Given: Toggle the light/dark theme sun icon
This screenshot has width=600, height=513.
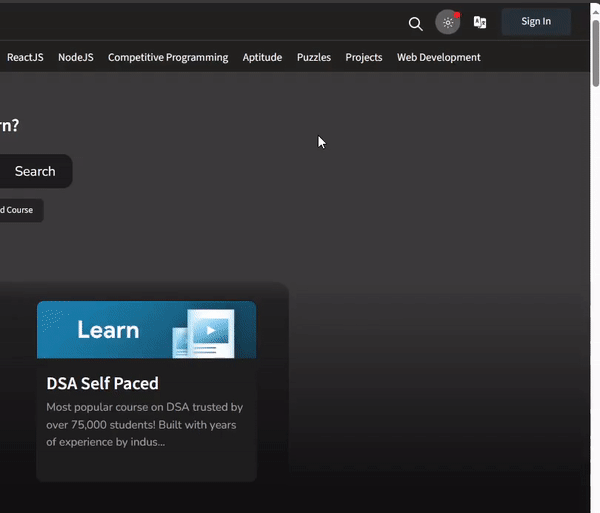Looking at the screenshot, I should point(448,22).
